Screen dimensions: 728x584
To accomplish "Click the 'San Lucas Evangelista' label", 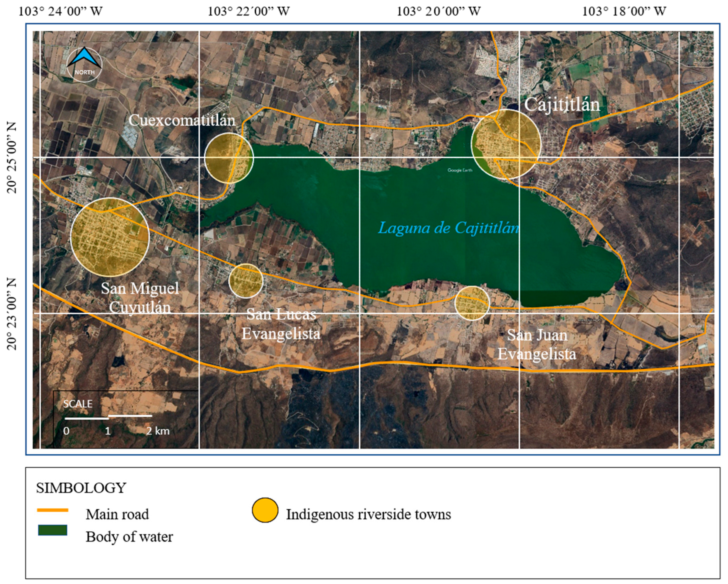I will point(281,324).
